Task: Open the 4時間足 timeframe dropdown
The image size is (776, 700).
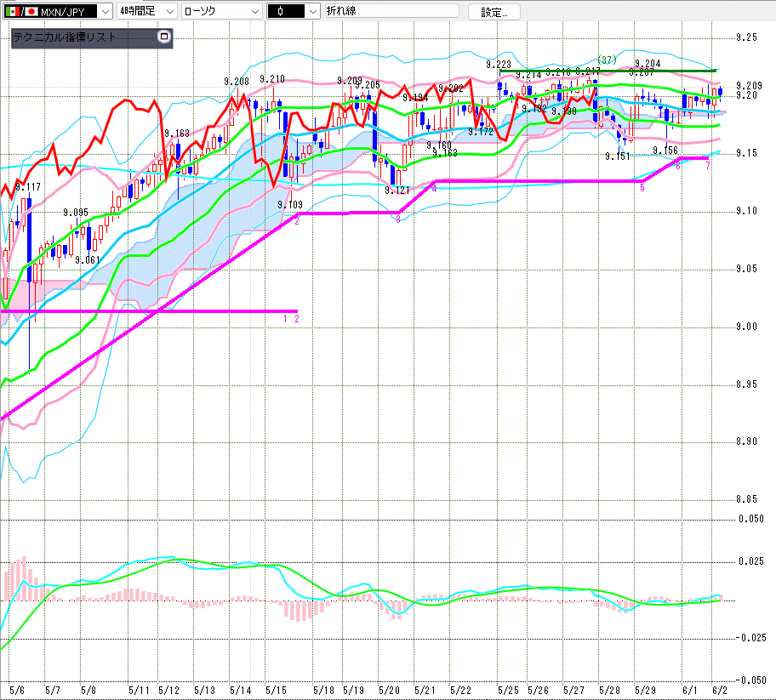Action: tap(147, 11)
